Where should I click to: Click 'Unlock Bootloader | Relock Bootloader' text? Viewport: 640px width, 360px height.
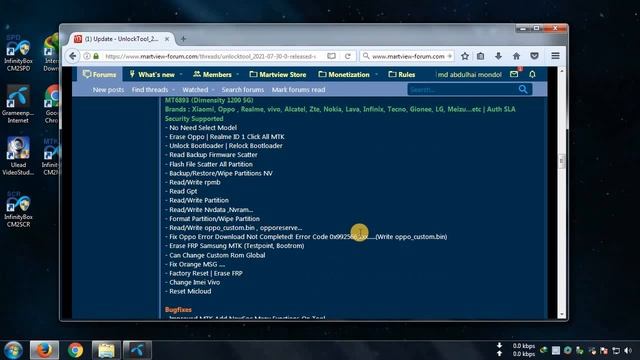click(226, 146)
